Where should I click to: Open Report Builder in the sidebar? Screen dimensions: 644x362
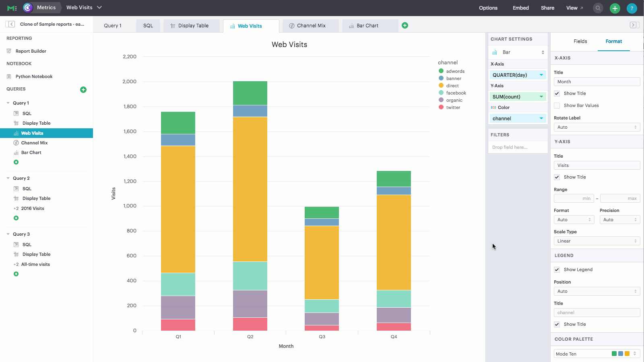click(31, 51)
